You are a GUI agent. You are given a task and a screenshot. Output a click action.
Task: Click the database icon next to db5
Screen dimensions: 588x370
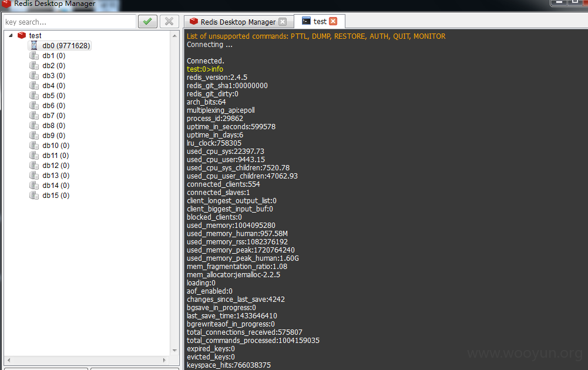point(34,96)
